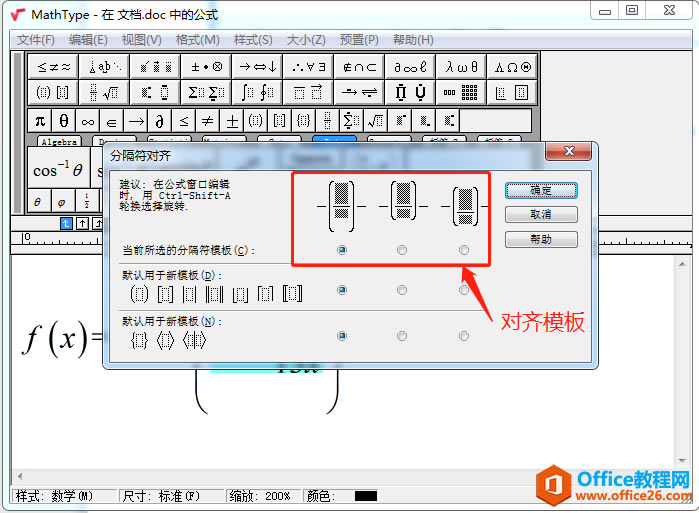Viewport: 699px width, 513px height.
Task: Confirm dialog with 确定 button
Action: point(541,190)
